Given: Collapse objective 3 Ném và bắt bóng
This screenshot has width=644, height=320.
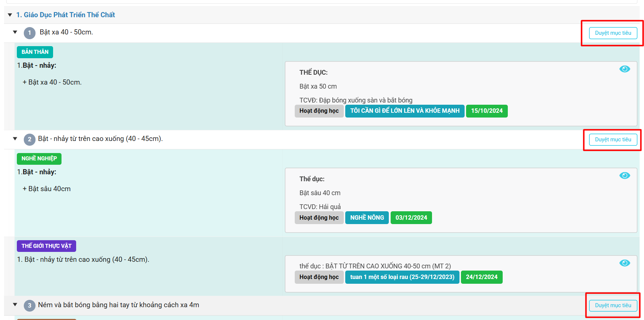Looking at the screenshot, I should [15, 305].
